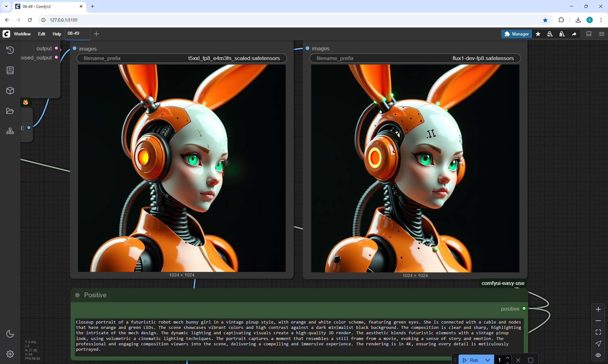
Task: Click the share arrow icon in toolbar
Action: [x=574, y=34]
